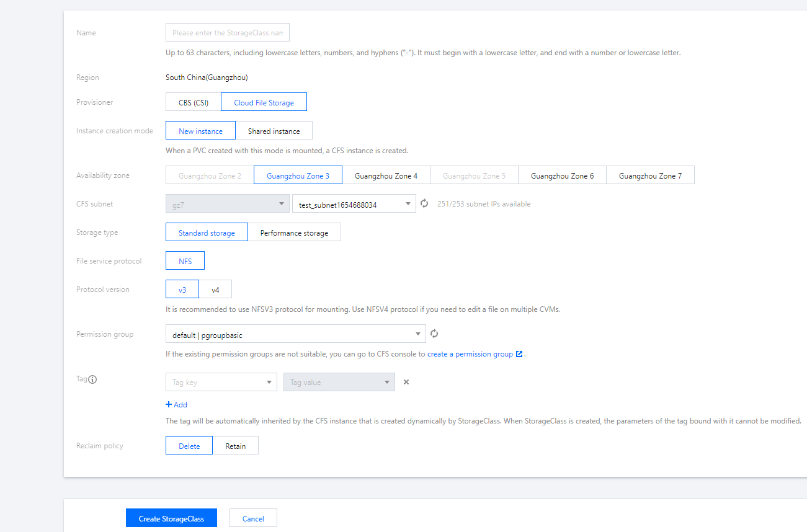Select Guangzhou Zone 3 availability zone
The image size is (807, 532).
pyautogui.click(x=298, y=175)
